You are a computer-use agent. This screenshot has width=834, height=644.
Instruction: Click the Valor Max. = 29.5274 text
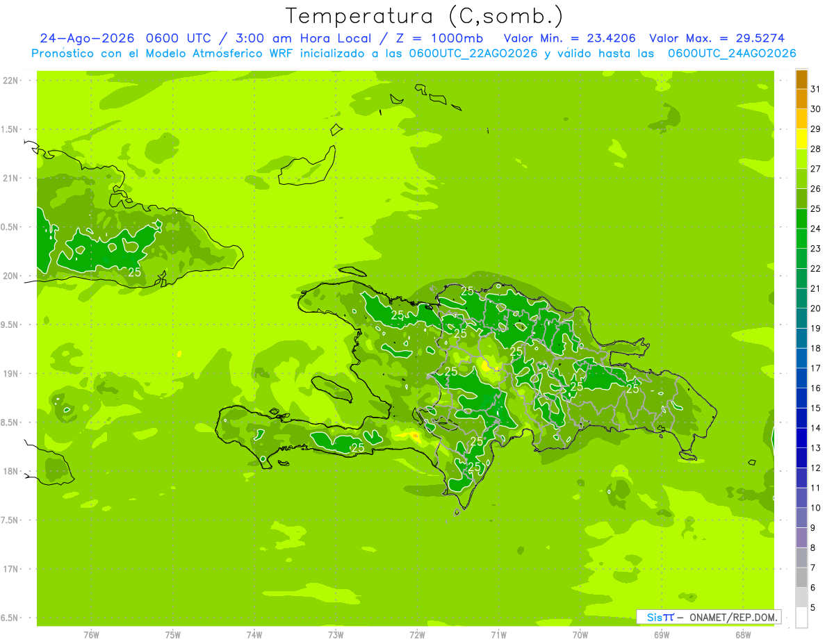click(x=717, y=38)
